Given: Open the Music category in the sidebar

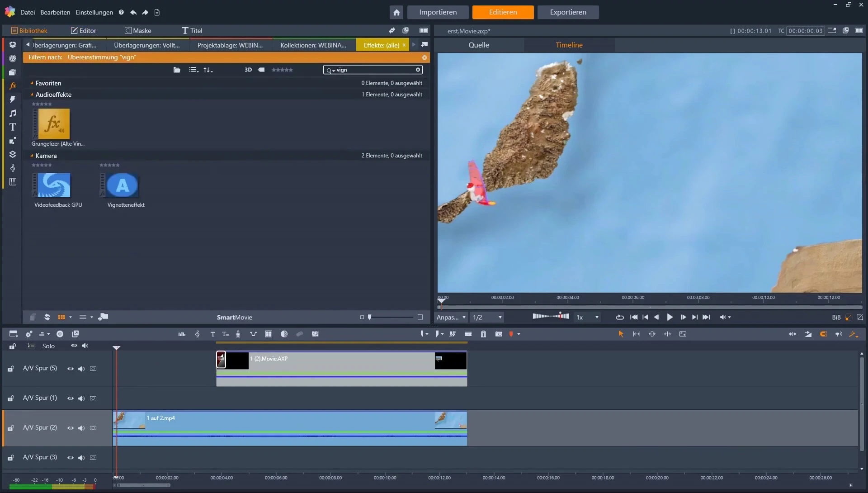Looking at the screenshot, I should (x=13, y=113).
